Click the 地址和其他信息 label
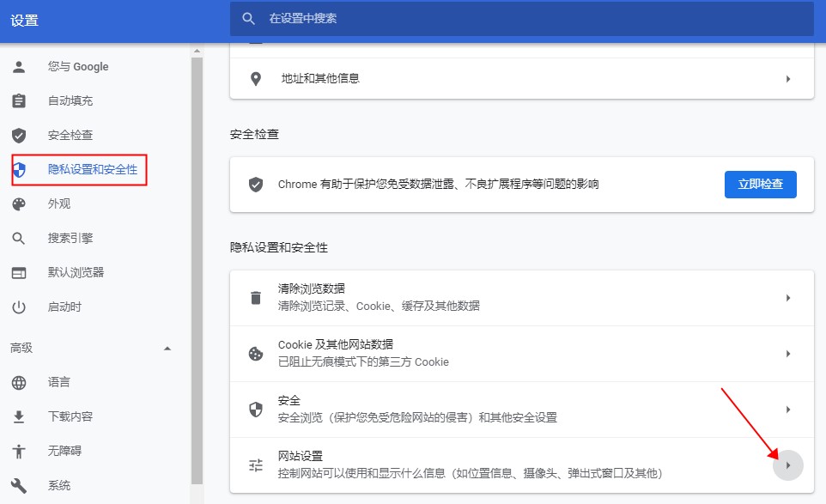This screenshot has height=504, width=826. pyautogui.click(x=320, y=78)
